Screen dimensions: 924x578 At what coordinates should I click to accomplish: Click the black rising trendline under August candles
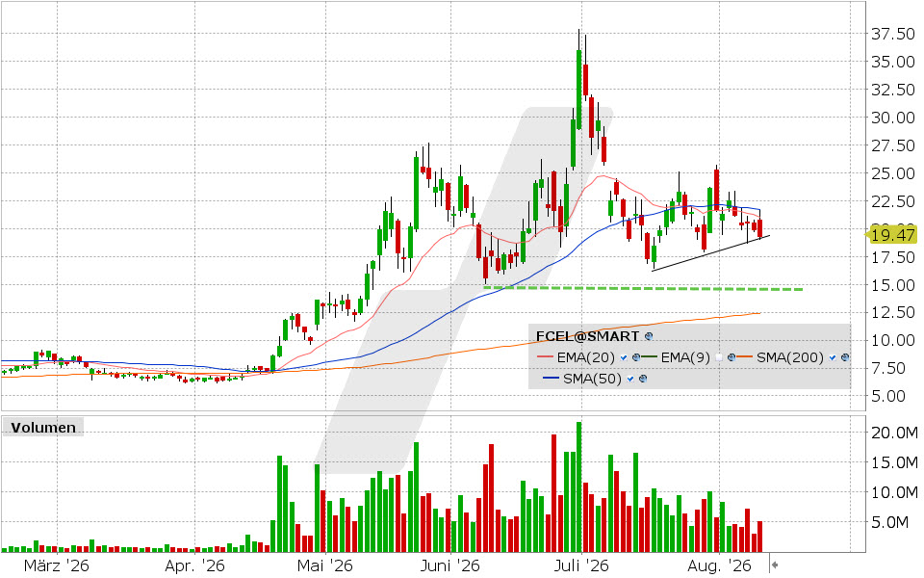pyautogui.click(x=710, y=253)
